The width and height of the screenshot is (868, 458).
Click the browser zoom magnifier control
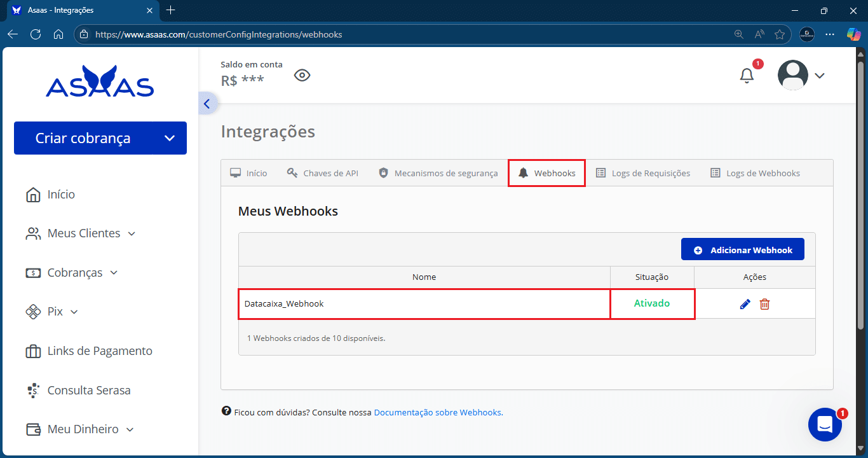(x=738, y=34)
